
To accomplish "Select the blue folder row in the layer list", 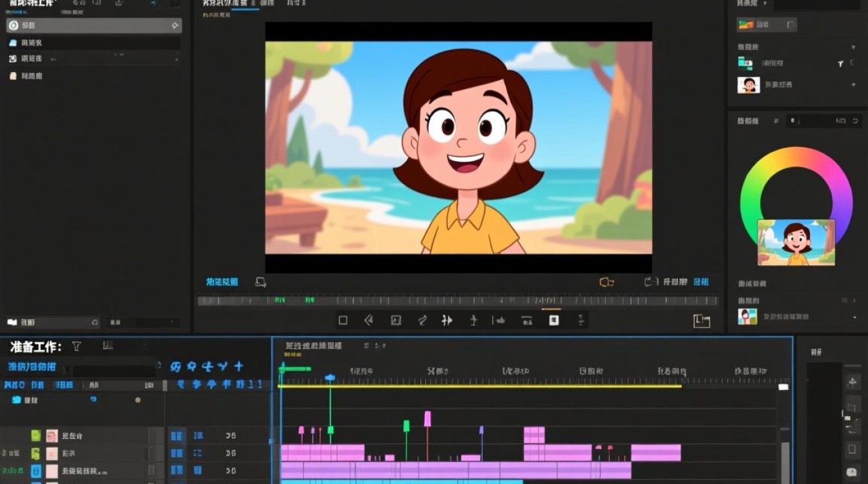I will coord(81,400).
